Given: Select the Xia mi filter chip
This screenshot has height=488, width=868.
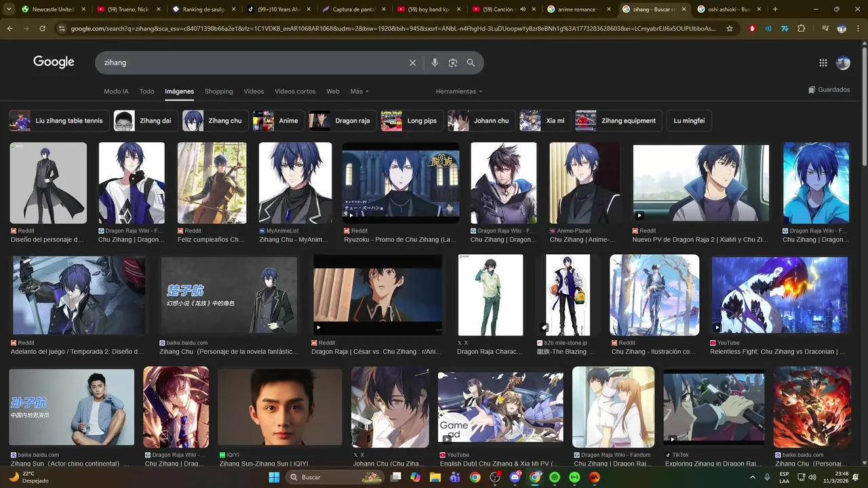Looking at the screenshot, I should point(545,121).
